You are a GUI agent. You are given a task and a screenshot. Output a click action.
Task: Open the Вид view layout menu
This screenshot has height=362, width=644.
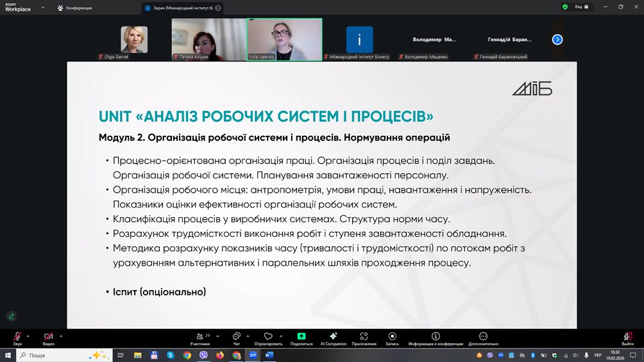pyautogui.click(x=582, y=7)
